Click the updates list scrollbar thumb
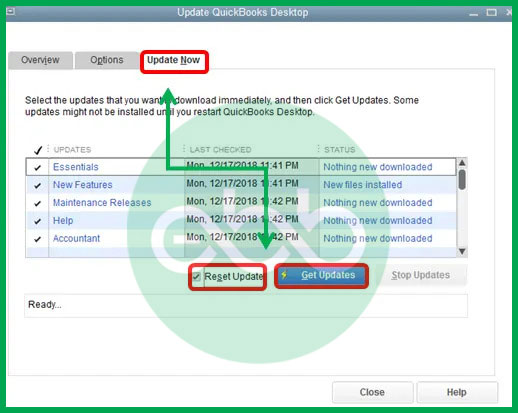The image size is (518, 413). 462,179
